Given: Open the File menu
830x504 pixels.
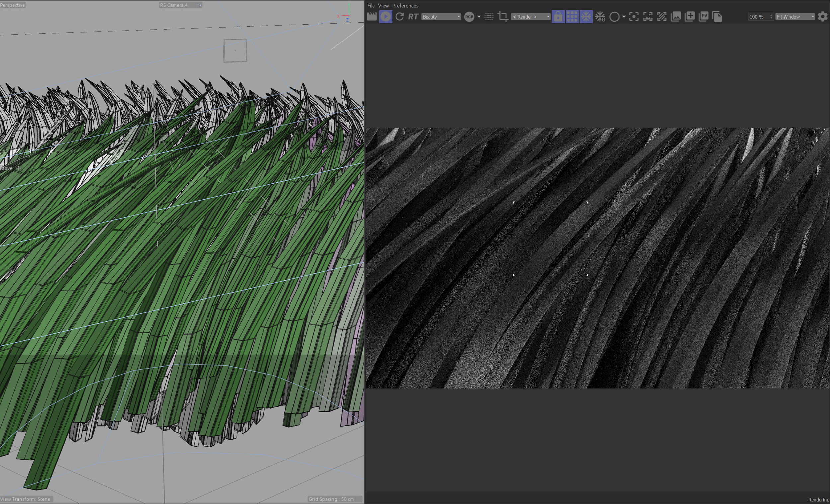Looking at the screenshot, I should coord(371,6).
